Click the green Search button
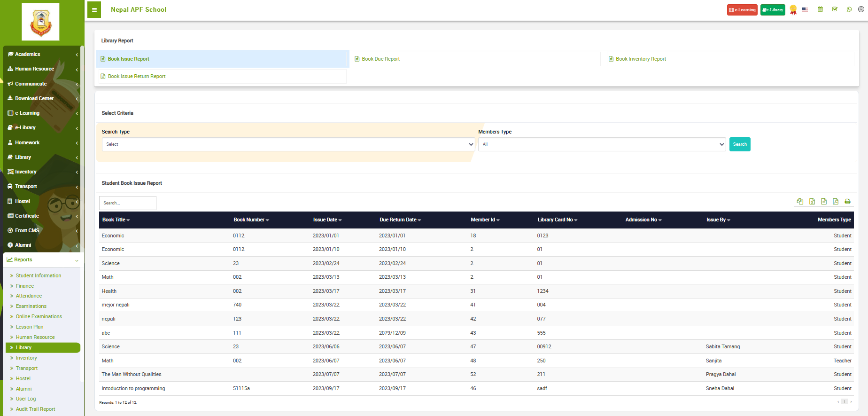The height and width of the screenshot is (416, 868). 739,144
